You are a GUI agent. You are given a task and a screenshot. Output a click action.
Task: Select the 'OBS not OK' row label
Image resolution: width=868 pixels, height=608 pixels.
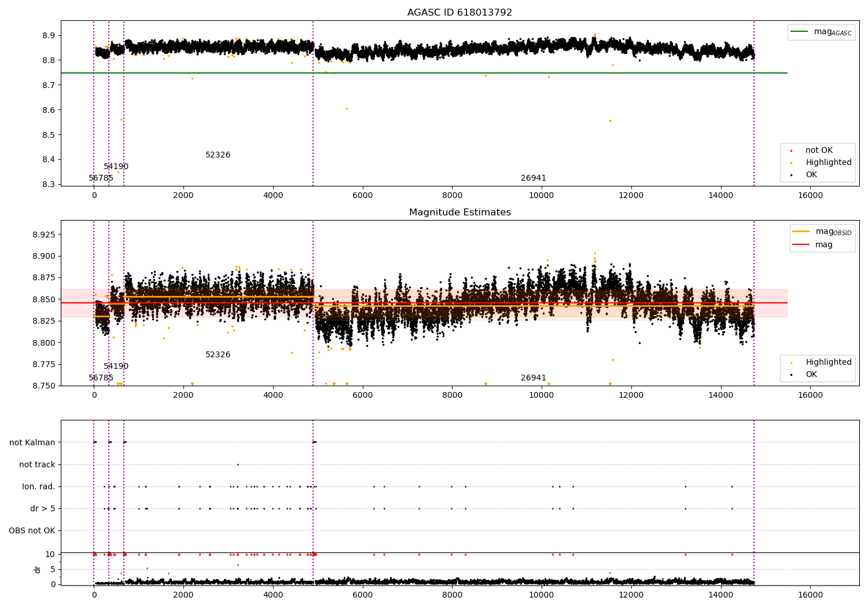32,531
